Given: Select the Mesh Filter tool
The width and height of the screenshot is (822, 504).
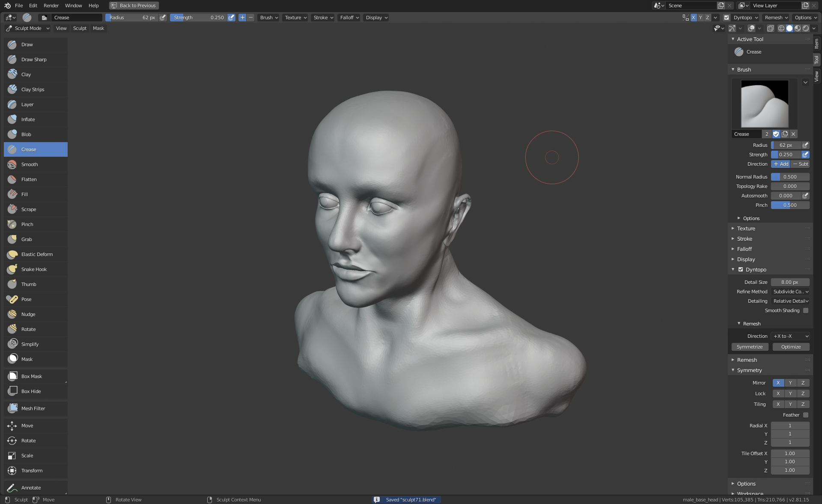Looking at the screenshot, I should tap(33, 409).
